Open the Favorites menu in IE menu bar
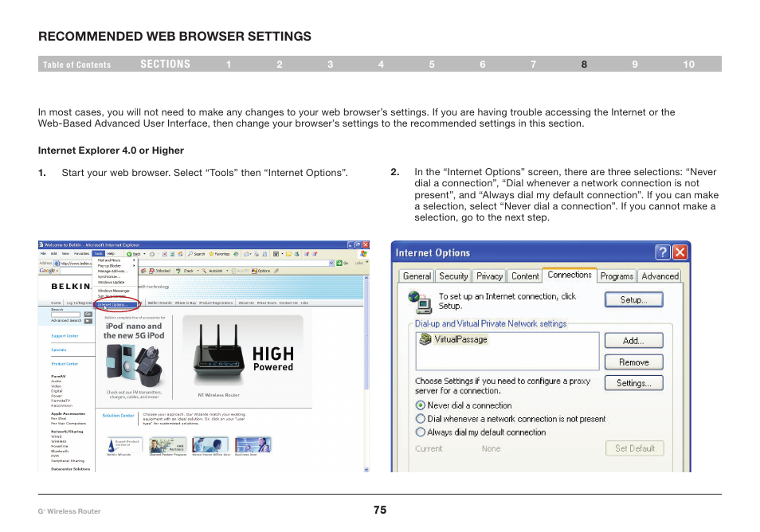760x532 pixels. [81, 253]
